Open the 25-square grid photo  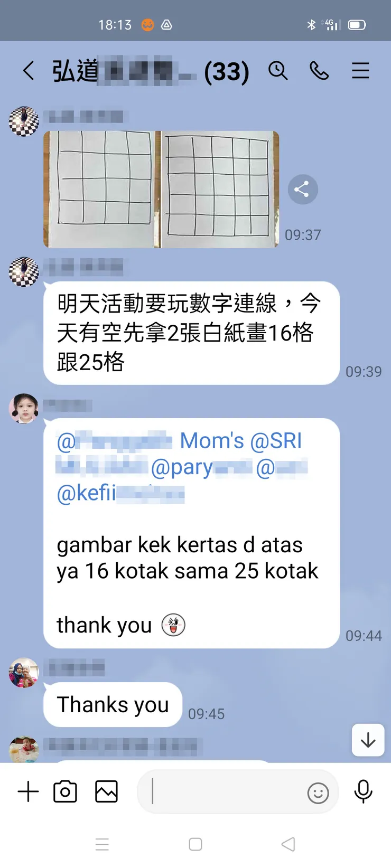coord(220,189)
